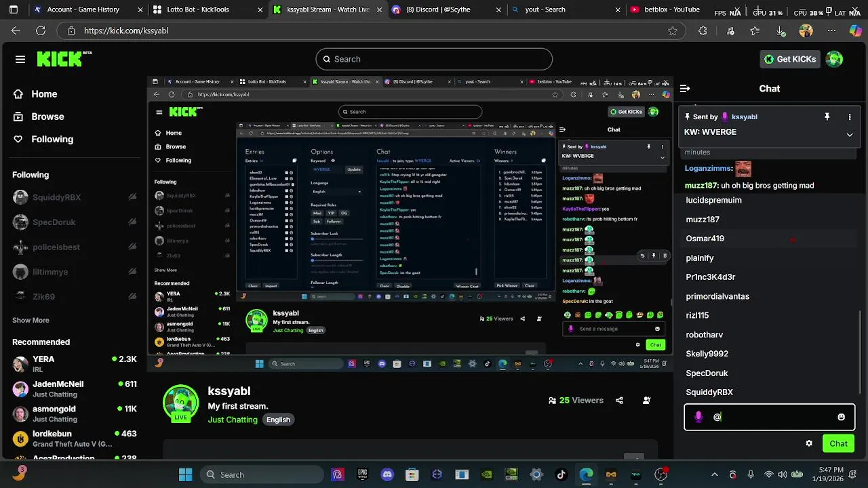Show hidden system tray icons
868x488 pixels.
(714, 474)
